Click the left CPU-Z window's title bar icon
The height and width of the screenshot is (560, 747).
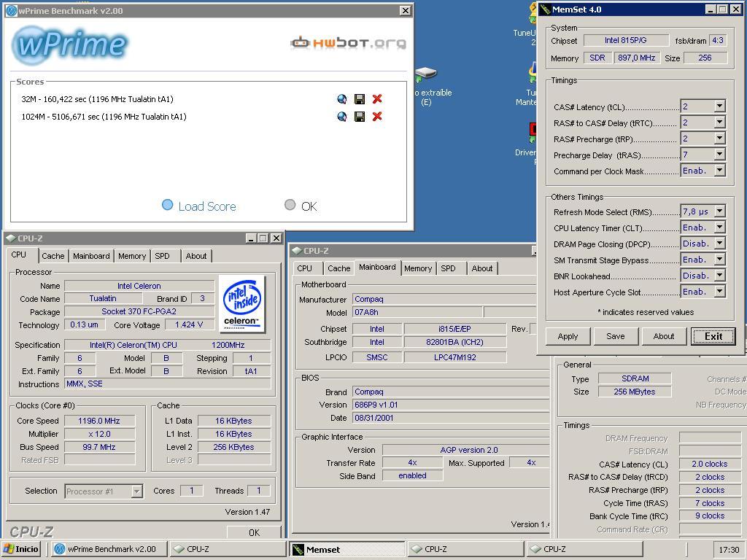(x=10, y=238)
